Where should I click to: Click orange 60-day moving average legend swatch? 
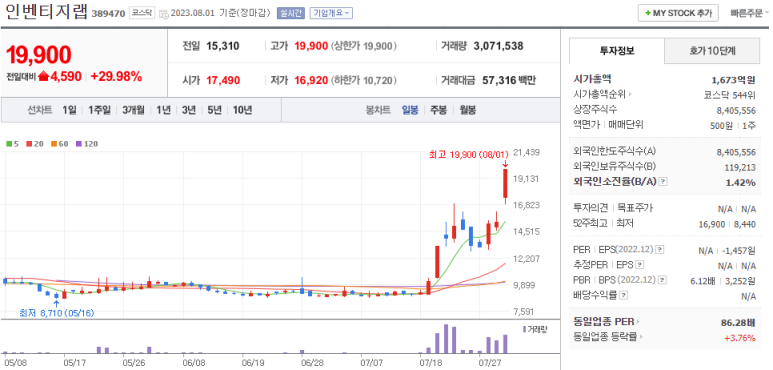coord(53,144)
